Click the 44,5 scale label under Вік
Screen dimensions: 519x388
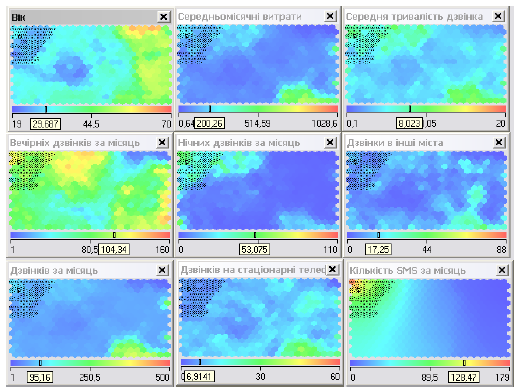click(91, 124)
